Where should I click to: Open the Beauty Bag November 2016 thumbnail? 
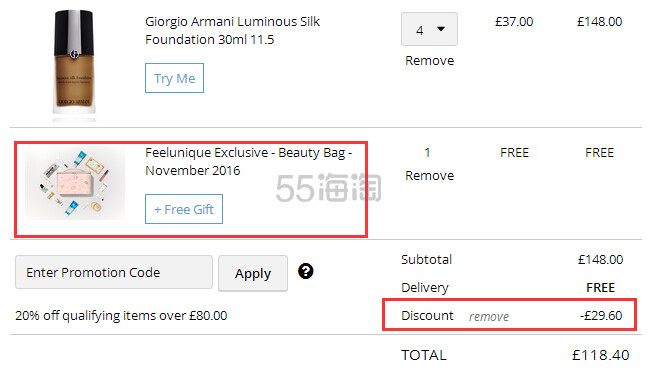click(75, 184)
